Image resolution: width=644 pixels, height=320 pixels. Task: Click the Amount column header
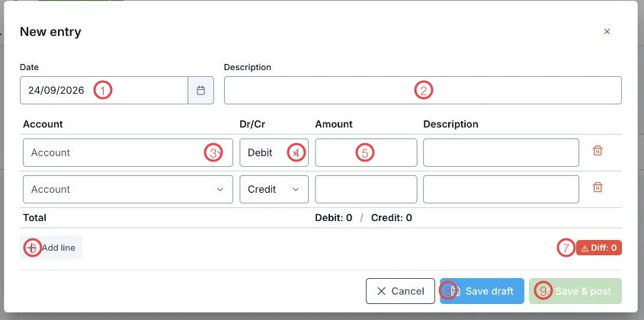pos(334,124)
